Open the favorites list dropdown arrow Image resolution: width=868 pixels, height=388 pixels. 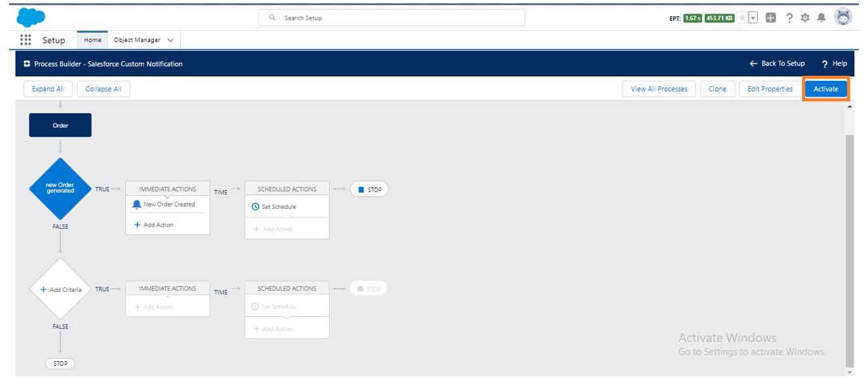click(x=752, y=18)
